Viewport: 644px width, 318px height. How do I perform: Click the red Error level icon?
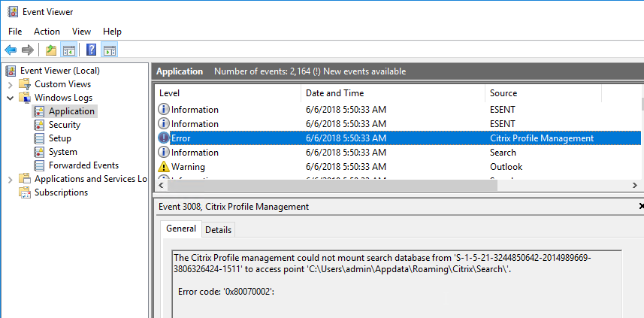[164, 138]
